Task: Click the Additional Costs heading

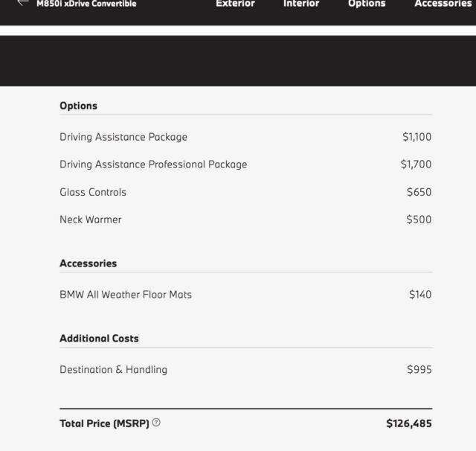Action: tap(99, 339)
